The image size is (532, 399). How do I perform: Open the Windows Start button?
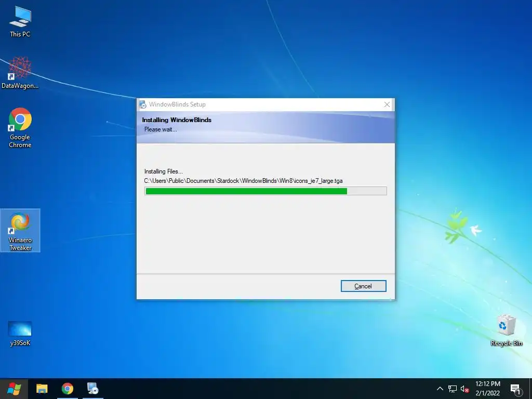[x=14, y=389]
